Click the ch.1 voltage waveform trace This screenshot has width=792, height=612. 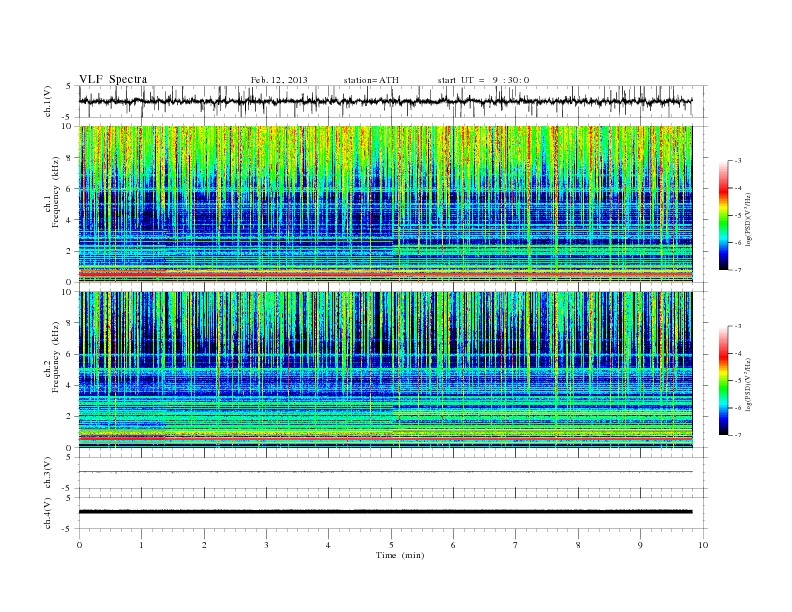coord(385,101)
